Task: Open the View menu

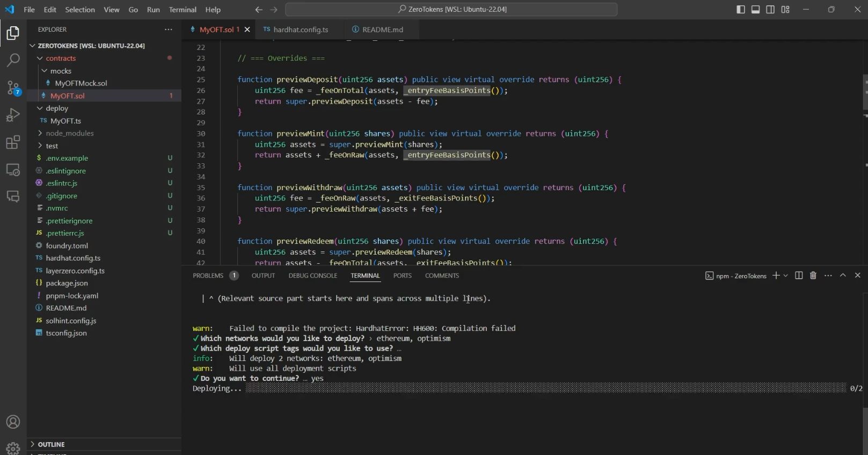Action: [x=112, y=10]
